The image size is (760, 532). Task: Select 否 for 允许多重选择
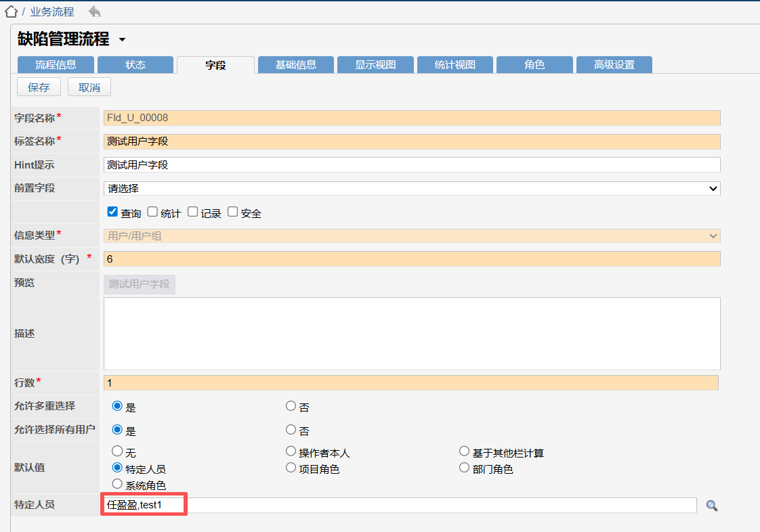(291, 406)
